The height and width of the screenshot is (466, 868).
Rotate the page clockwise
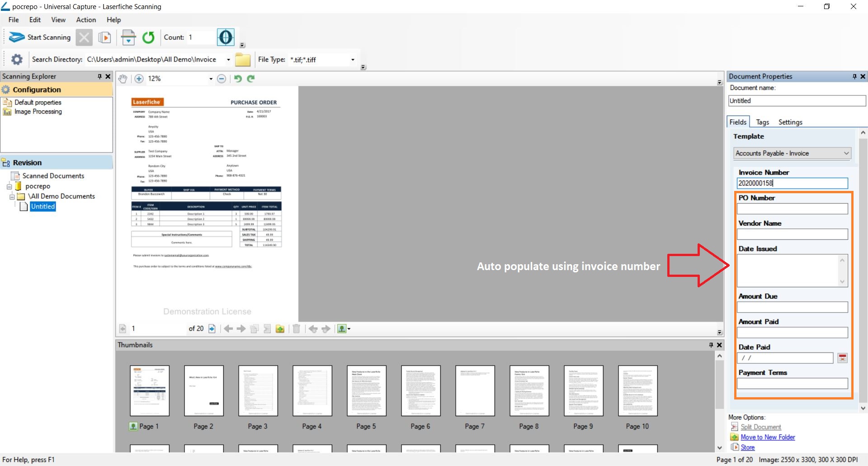point(251,79)
